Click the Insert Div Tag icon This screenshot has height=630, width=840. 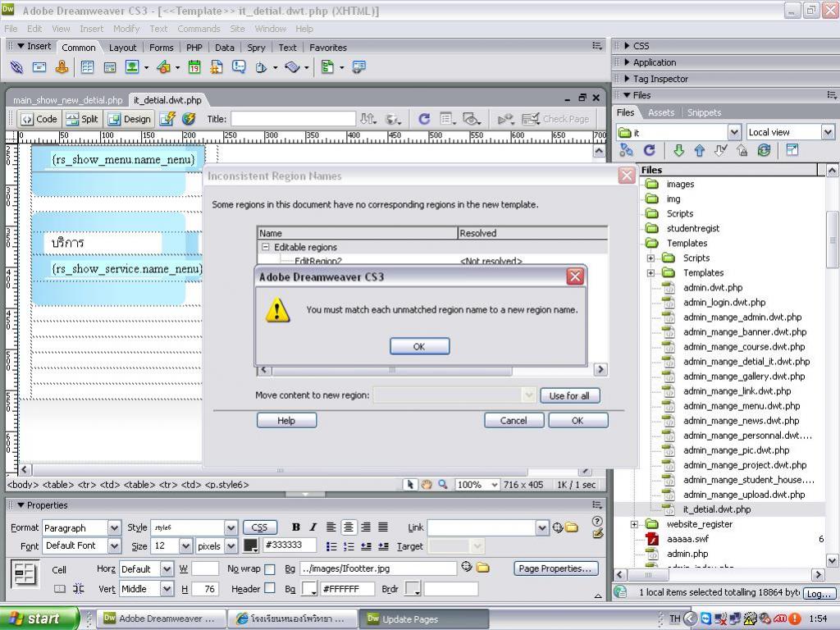pyautogui.click(x=110, y=67)
